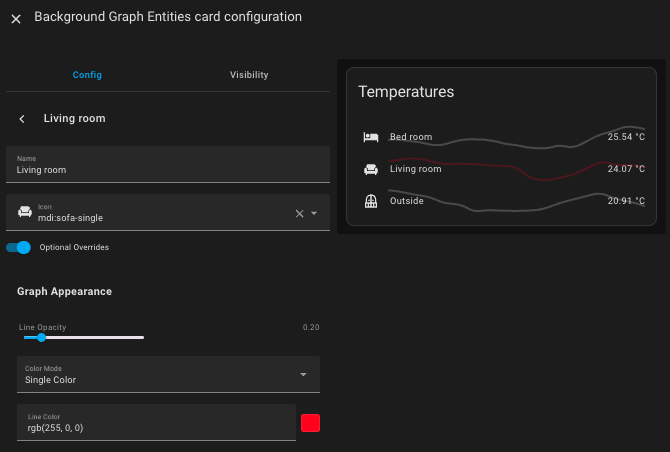670x452 pixels.
Task: Open the red Line Color swatch
Action: 310,423
